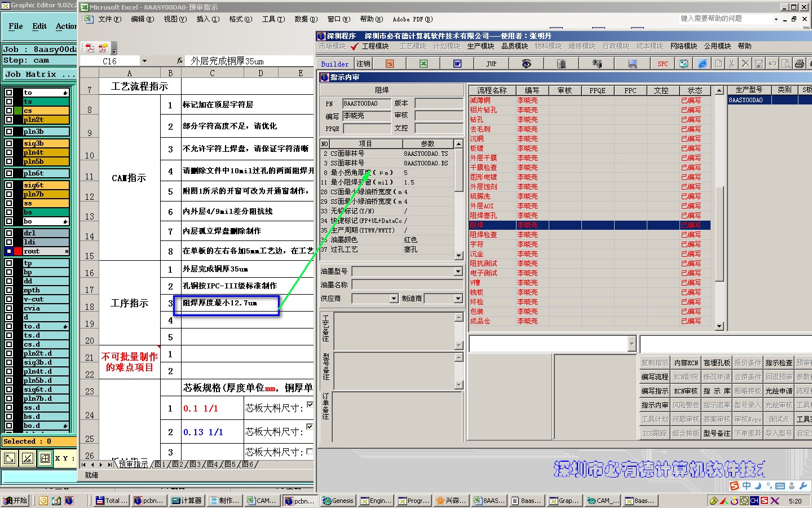Click the delete X icon in Builder toolbar
The height and width of the screenshot is (508, 812).
tap(745, 64)
